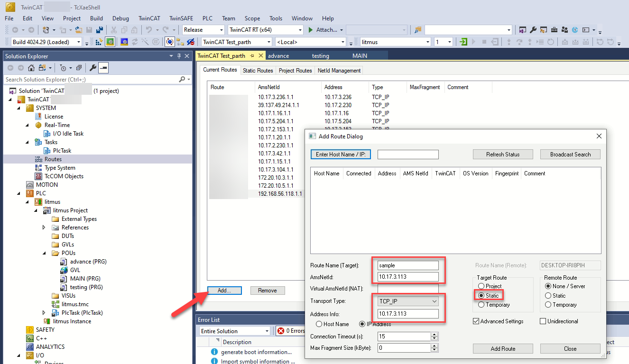Viewport: 629px width, 364px height.
Task: Click the green PLC Login icon
Action: click(463, 42)
